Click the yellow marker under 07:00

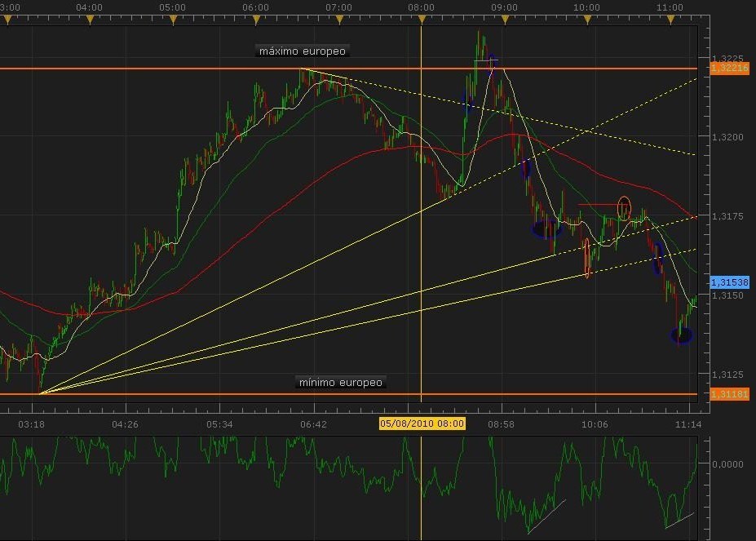tap(339, 20)
